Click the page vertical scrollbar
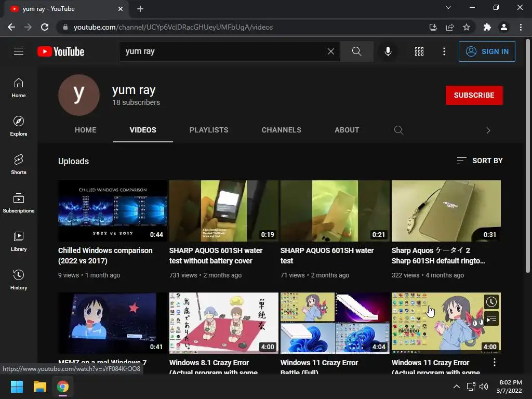 [528, 156]
